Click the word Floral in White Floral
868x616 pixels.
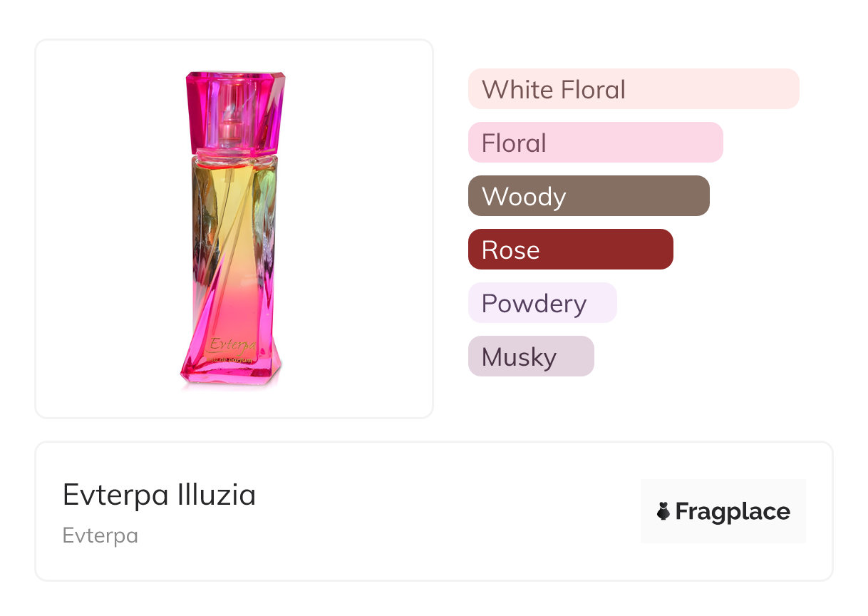593,89
